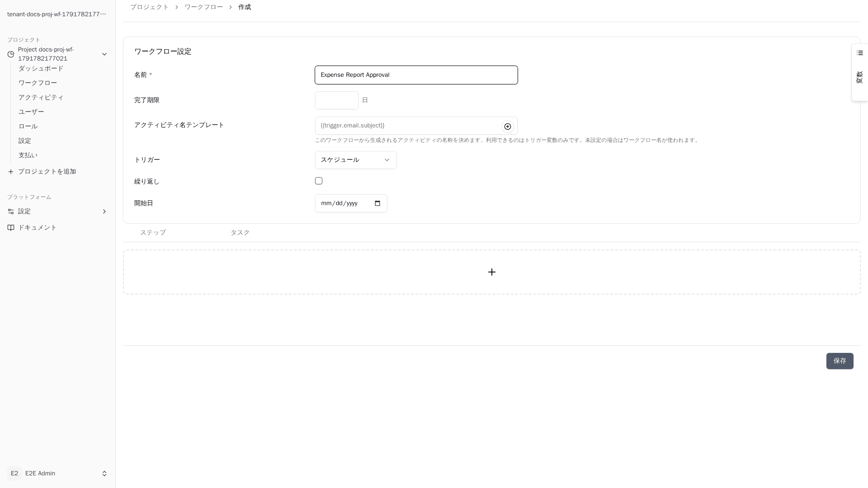Open 支払い in the sidebar

(x=28, y=155)
